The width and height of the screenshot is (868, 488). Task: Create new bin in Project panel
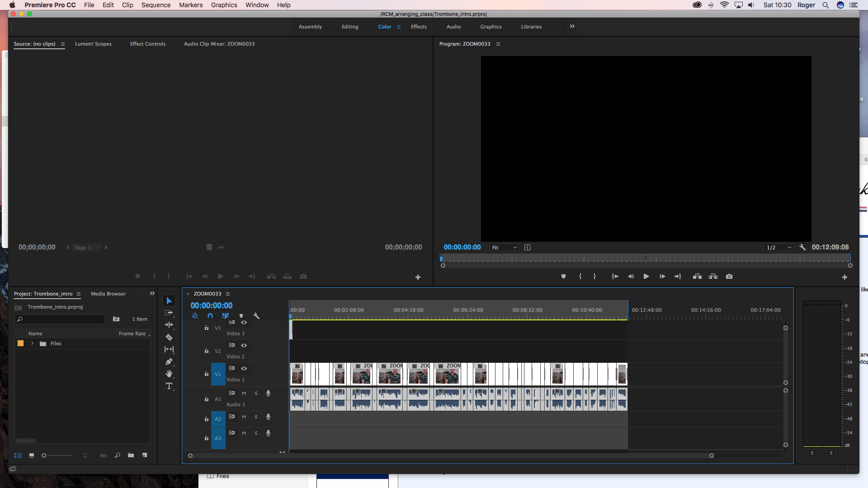click(131, 455)
